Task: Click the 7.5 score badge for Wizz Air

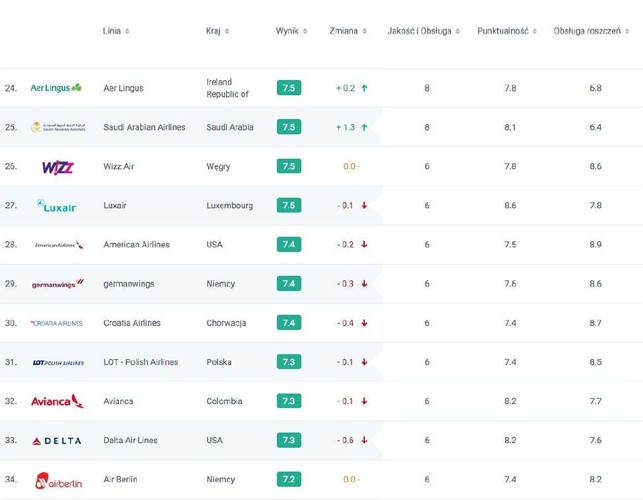Action: [289, 166]
